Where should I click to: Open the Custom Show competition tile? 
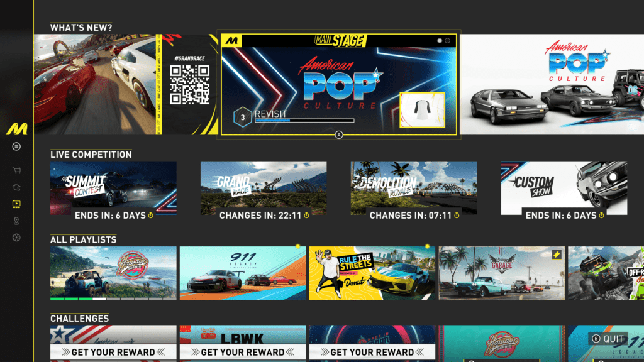(564, 188)
